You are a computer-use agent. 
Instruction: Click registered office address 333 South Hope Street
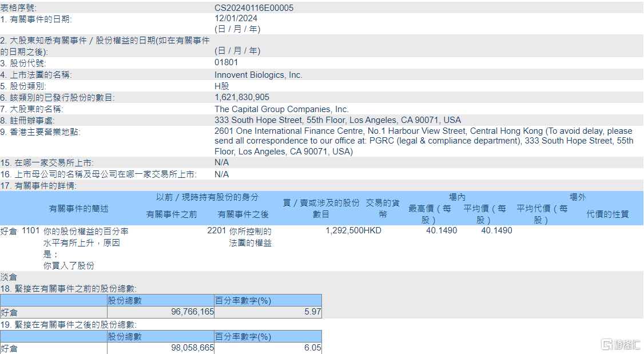pos(337,120)
